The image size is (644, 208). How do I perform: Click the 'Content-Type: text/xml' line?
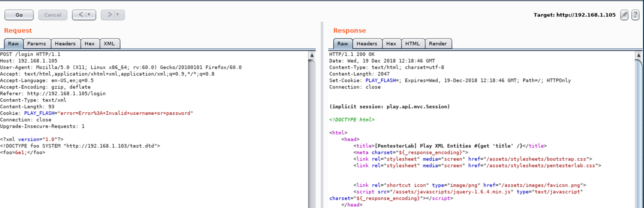[x=33, y=100]
